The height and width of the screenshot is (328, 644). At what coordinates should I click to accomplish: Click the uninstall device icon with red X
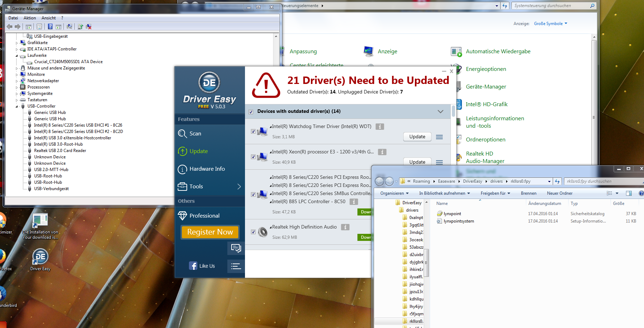88,26
